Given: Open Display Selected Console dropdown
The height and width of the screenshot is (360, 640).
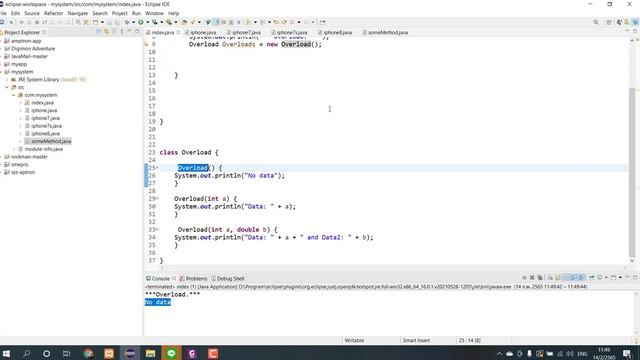Looking at the screenshot, I should (606, 278).
